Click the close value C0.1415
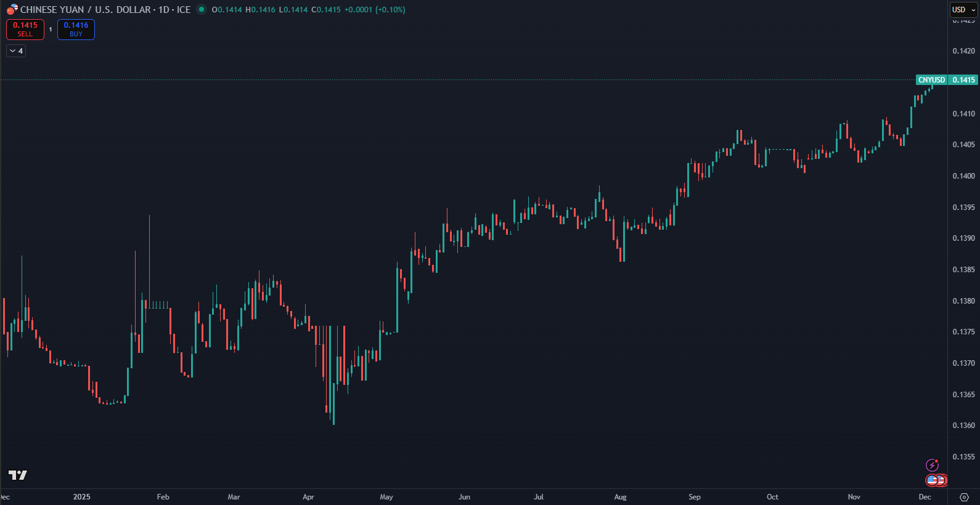980x505 pixels. [x=325, y=10]
